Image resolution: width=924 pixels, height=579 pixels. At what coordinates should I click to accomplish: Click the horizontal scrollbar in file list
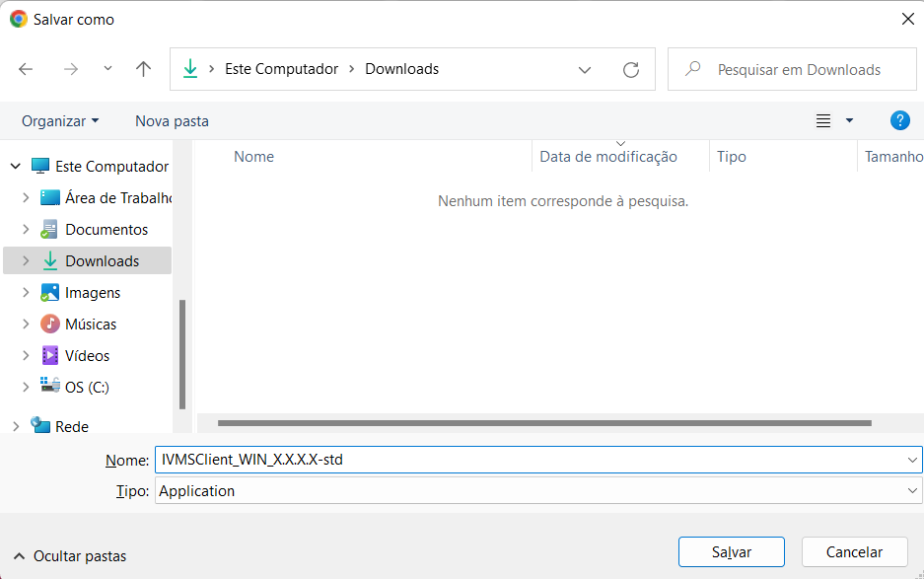tap(544, 423)
